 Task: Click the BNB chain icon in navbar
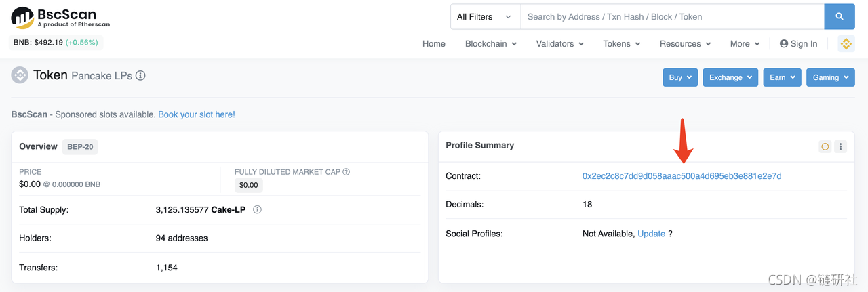[x=846, y=44]
